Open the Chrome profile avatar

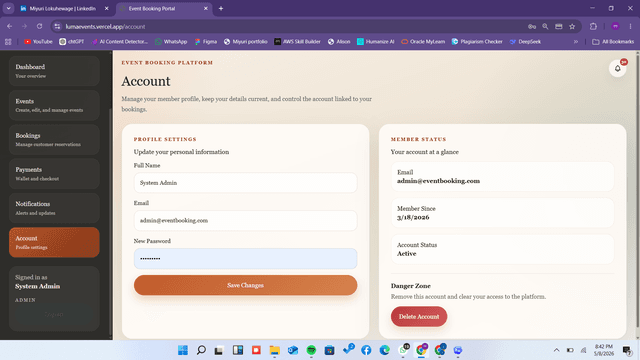tap(615, 27)
